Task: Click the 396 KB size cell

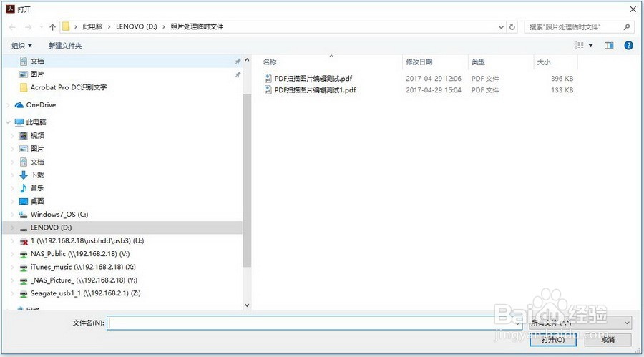Action: click(562, 79)
